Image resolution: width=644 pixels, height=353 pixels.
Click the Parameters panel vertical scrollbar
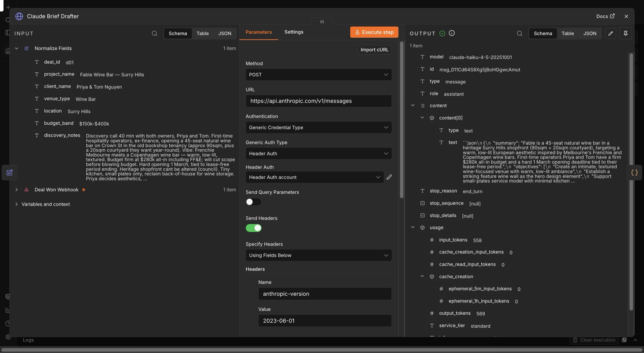(x=401, y=120)
